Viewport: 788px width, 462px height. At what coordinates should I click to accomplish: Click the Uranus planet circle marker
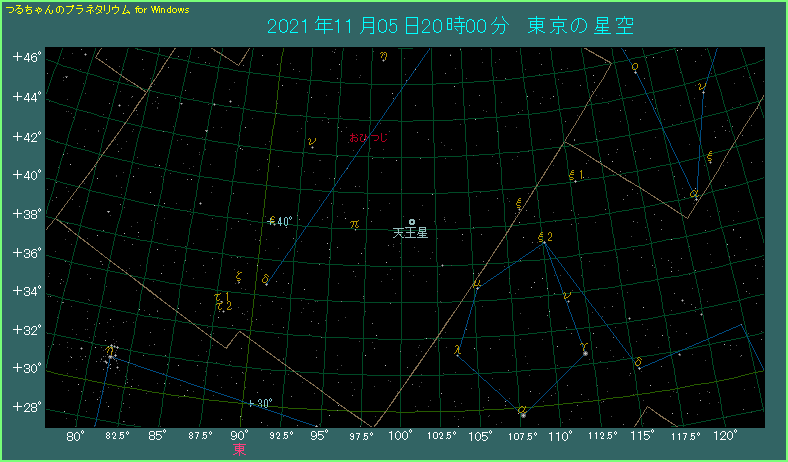tap(411, 222)
